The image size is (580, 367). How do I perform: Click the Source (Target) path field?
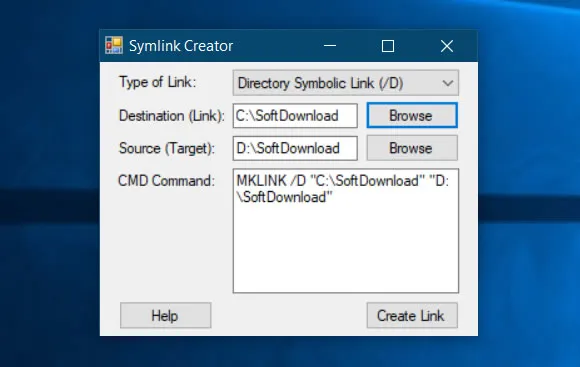(x=295, y=148)
